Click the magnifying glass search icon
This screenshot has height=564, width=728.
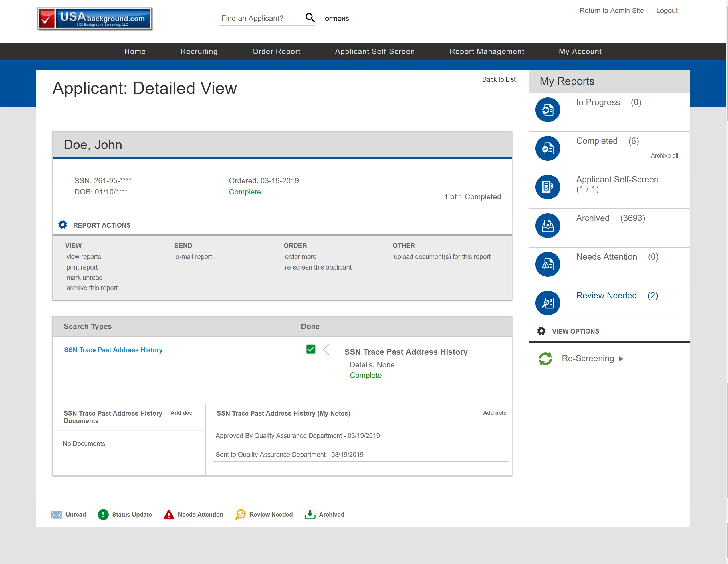coord(310,18)
